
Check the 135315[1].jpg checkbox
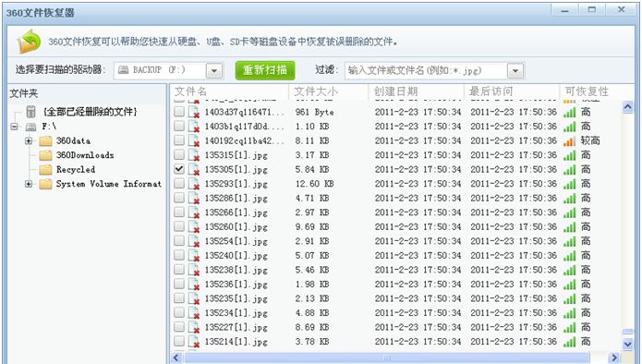(179, 154)
